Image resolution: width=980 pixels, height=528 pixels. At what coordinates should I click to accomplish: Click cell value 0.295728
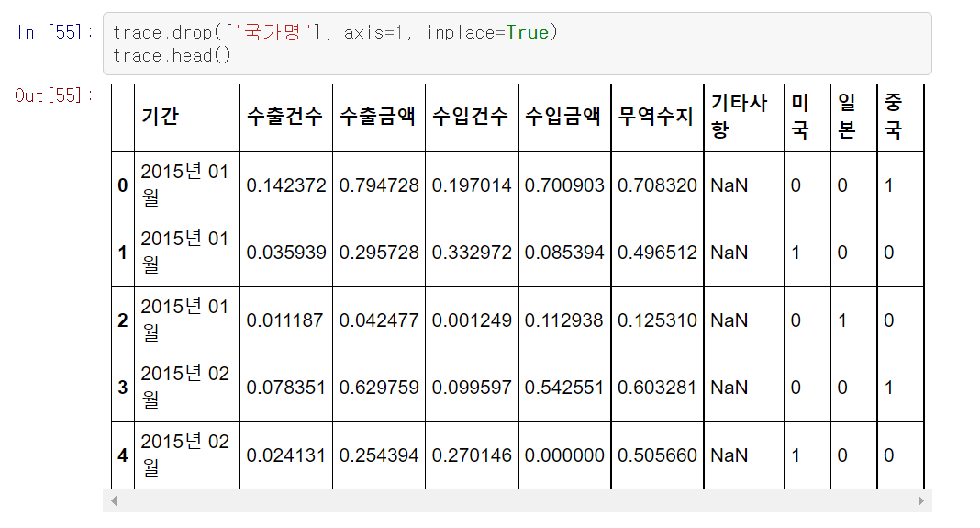pos(379,253)
